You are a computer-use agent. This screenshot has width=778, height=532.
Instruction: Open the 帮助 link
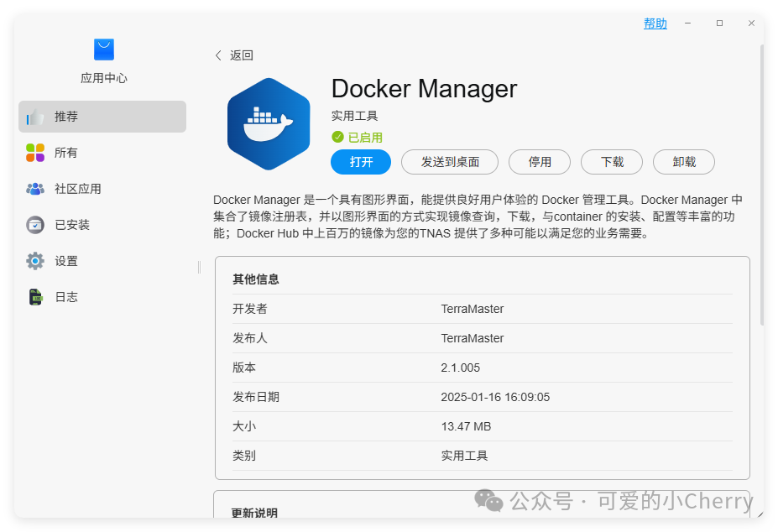[x=655, y=23]
